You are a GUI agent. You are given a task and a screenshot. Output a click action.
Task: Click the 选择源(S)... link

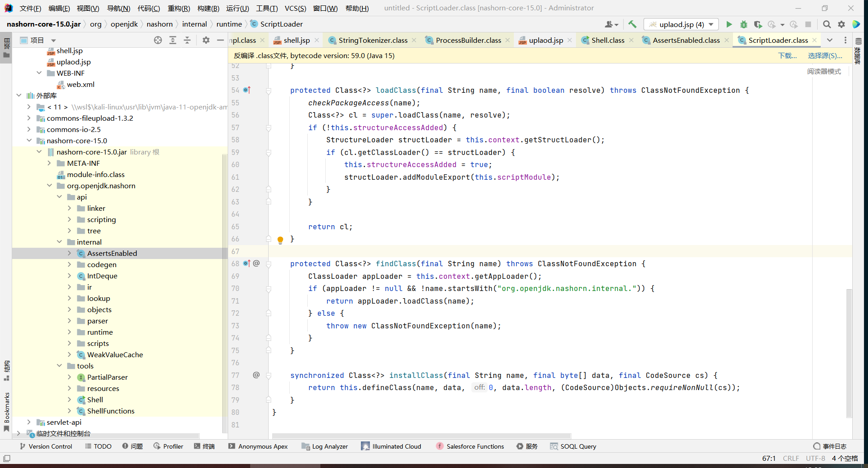click(825, 55)
